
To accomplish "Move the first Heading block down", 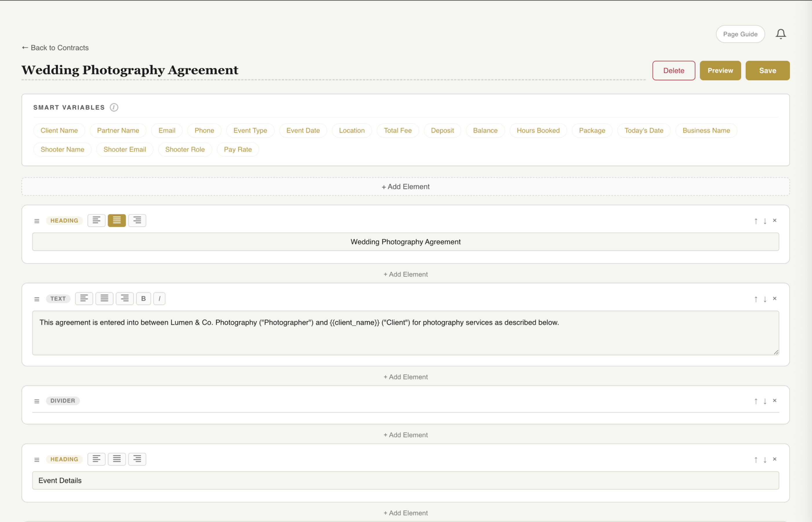I will (765, 221).
